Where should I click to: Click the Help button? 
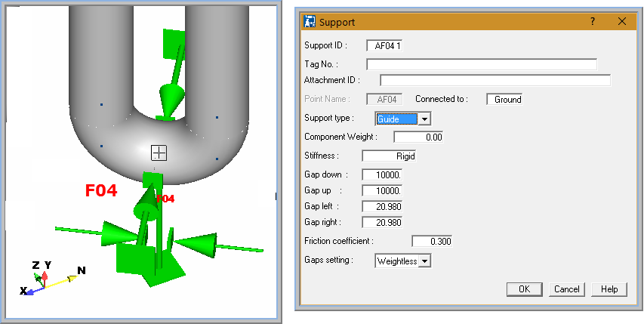click(x=609, y=289)
